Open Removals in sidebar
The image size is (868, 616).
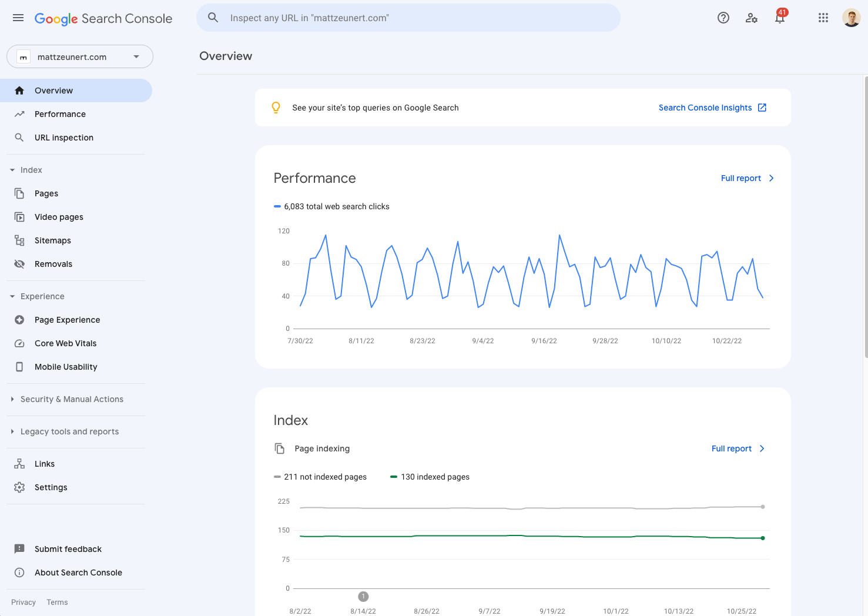pyautogui.click(x=76, y=264)
